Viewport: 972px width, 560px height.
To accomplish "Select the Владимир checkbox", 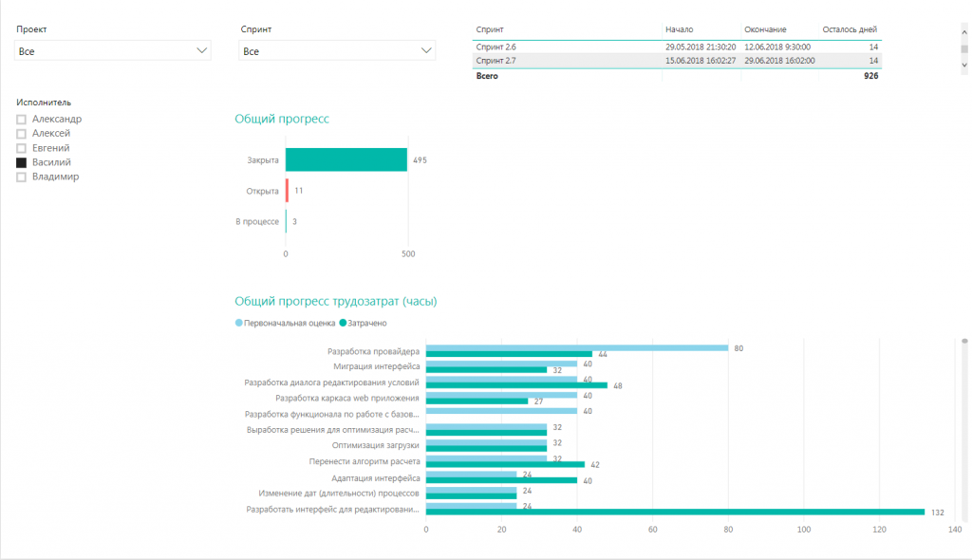I will click(x=21, y=177).
